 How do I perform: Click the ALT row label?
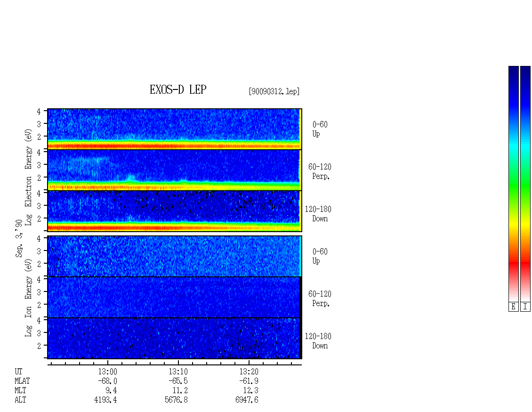[x=20, y=400]
